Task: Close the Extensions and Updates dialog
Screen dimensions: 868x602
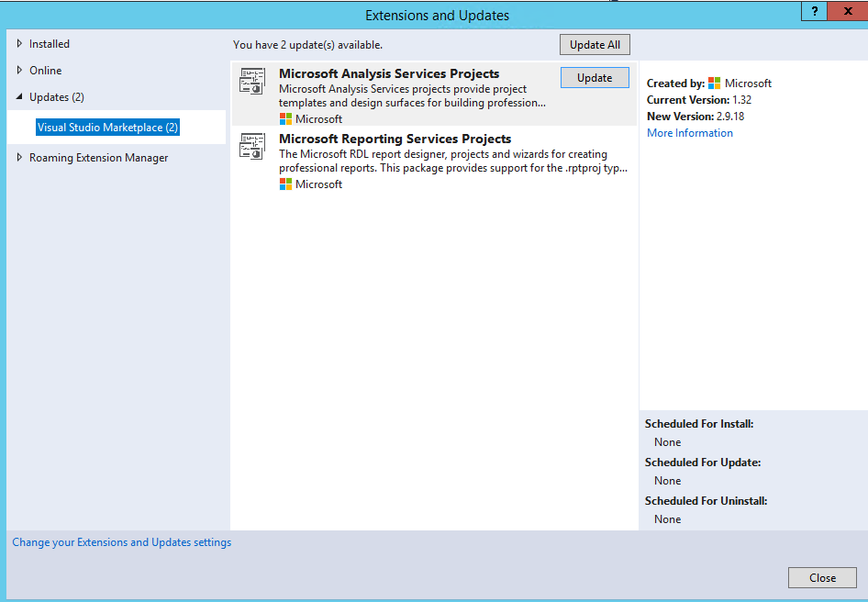Action: pyautogui.click(x=822, y=577)
